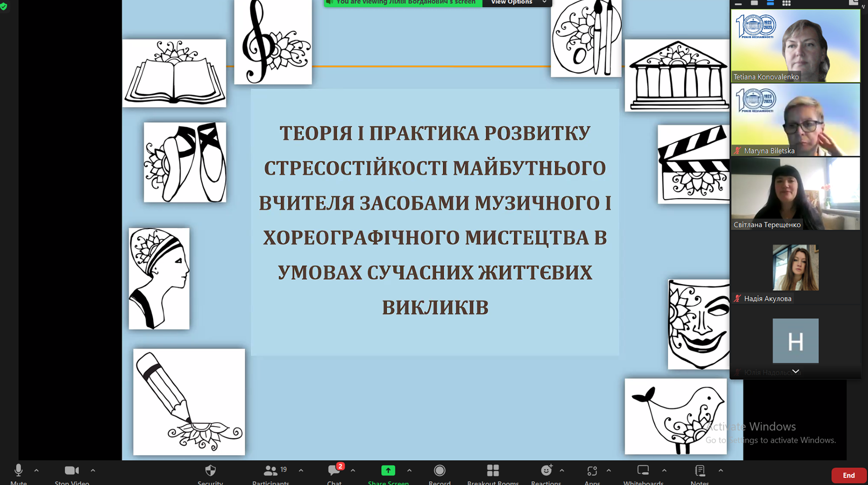
Task: Open Breakout Rooms
Action: [x=493, y=471]
